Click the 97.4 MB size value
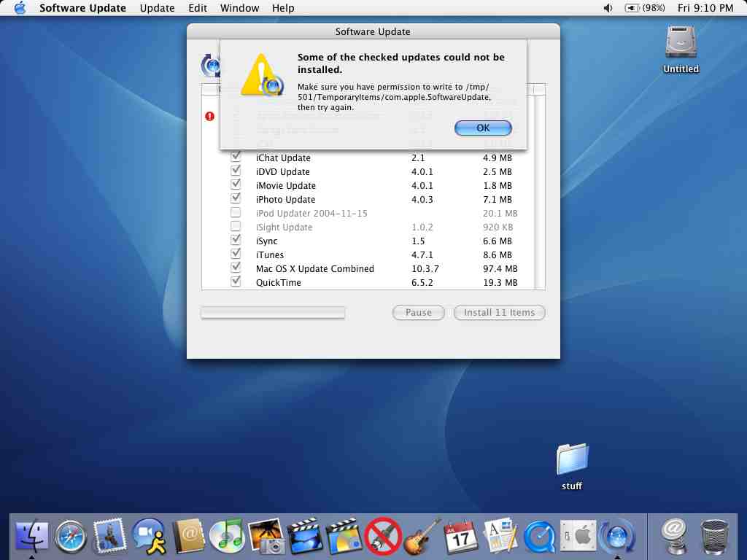This screenshot has height=560, width=747. click(500, 268)
